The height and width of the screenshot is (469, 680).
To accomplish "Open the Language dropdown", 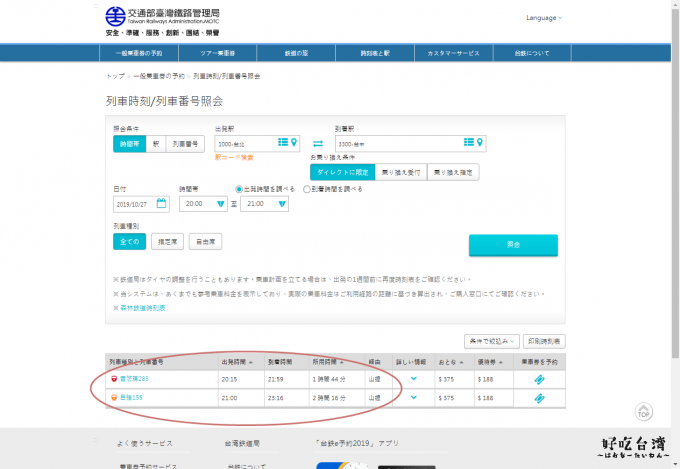I will click(x=544, y=18).
